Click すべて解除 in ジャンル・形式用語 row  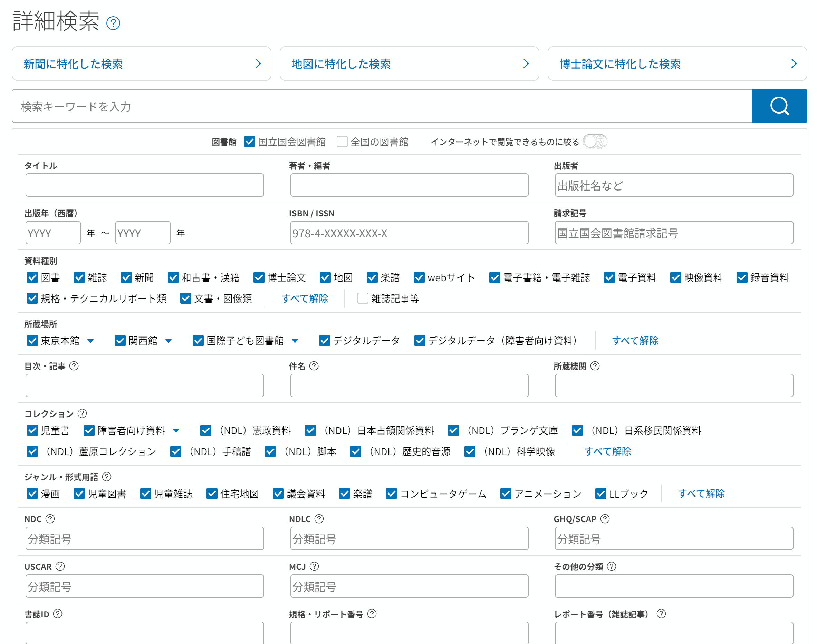click(x=701, y=493)
